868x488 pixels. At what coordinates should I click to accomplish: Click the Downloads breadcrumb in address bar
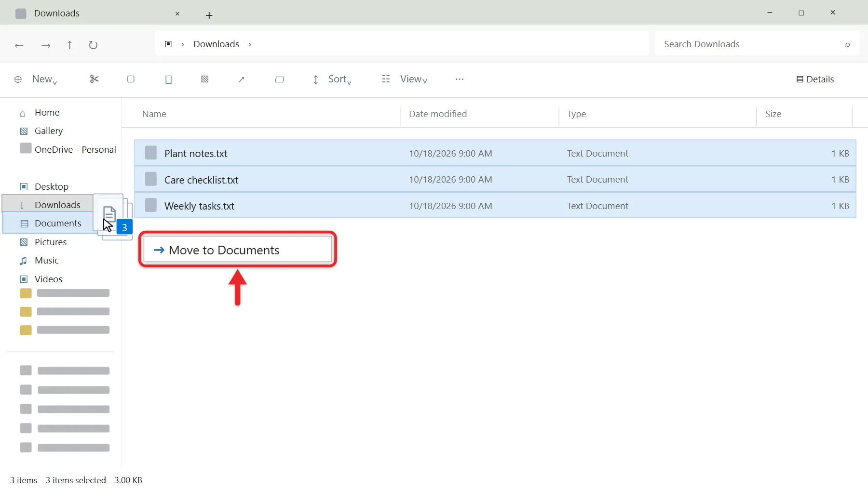pos(216,44)
